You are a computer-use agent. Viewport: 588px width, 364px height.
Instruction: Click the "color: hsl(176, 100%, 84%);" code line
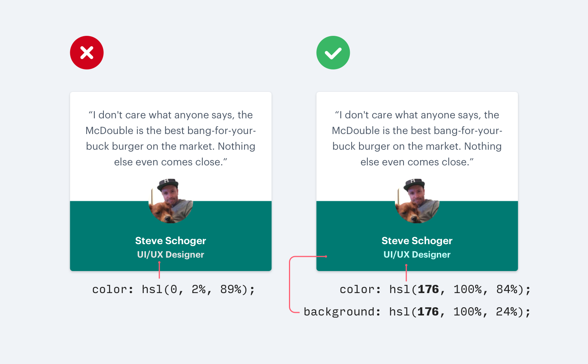(435, 290)
